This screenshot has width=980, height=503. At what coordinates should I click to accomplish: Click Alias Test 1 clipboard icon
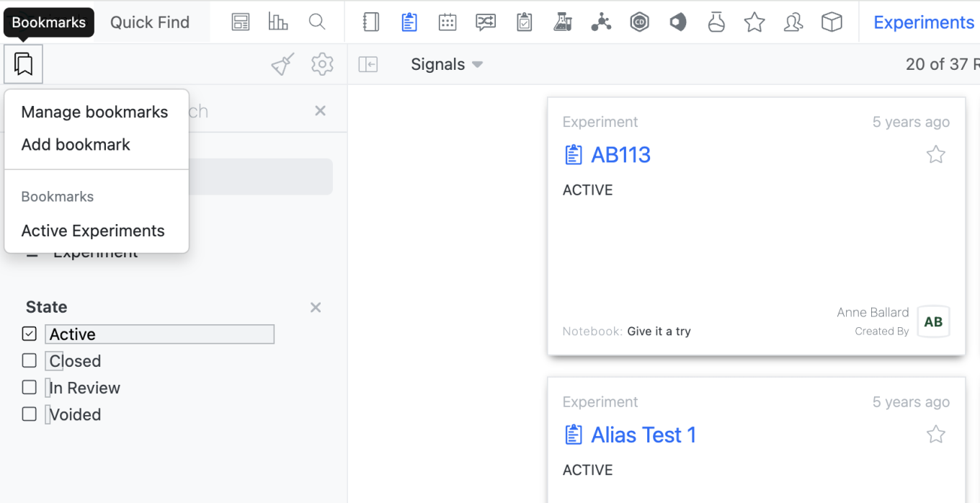click(x=573, y=435)
